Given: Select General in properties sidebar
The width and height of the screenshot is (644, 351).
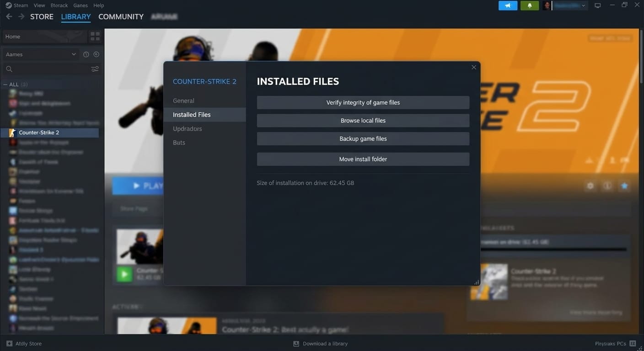Looking at the screenshot, I should click(x=204, y=101).
